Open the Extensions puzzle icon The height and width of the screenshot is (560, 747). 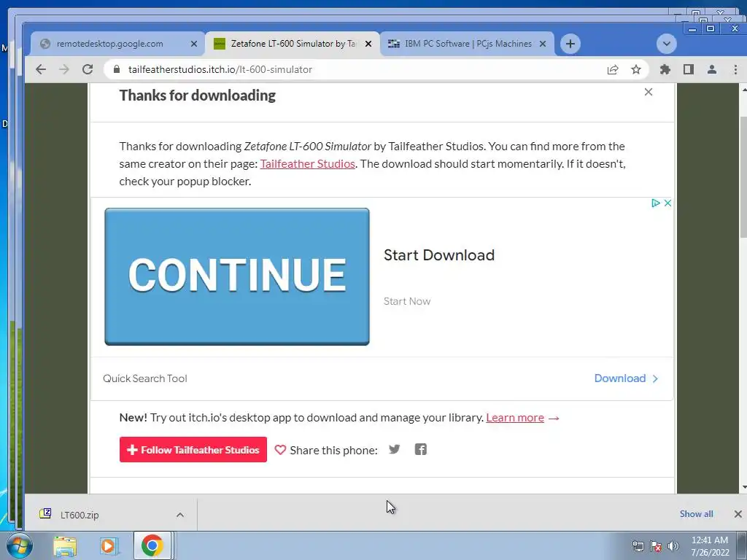(x=665, y=69)
